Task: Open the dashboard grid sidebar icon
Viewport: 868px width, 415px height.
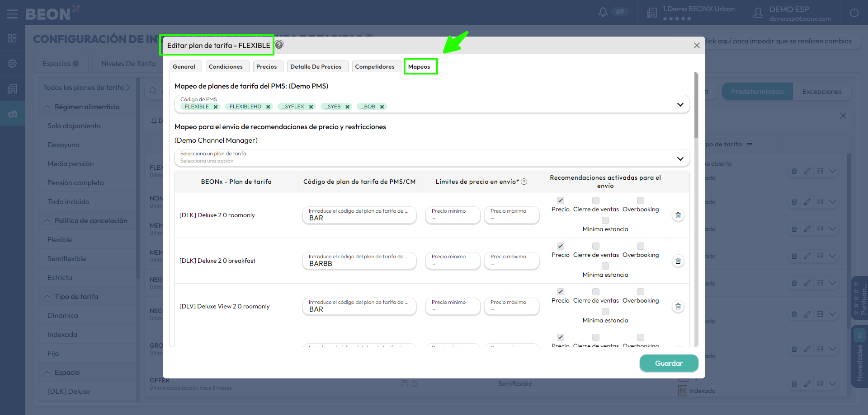Action: coord(12,38)
